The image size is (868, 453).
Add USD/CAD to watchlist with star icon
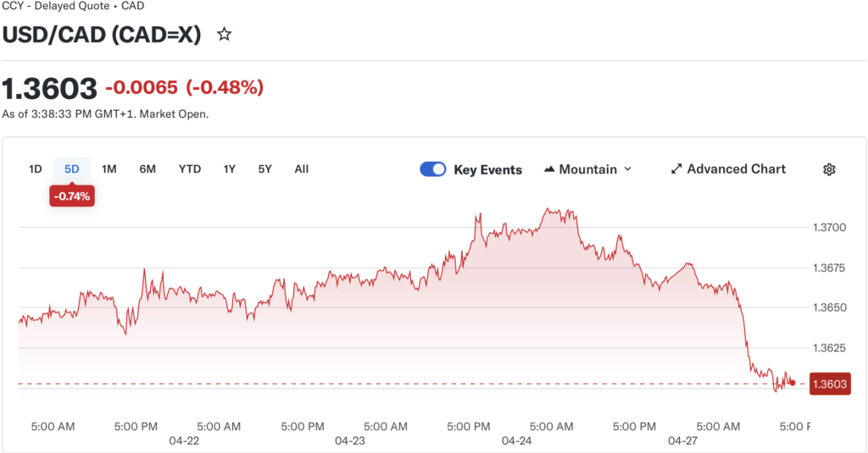(224, 35)
